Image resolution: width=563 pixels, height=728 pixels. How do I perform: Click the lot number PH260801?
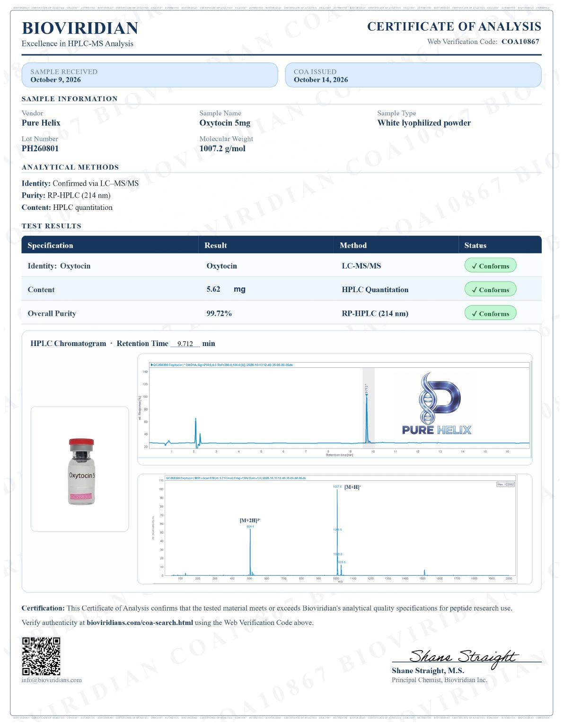coord(40,149)
